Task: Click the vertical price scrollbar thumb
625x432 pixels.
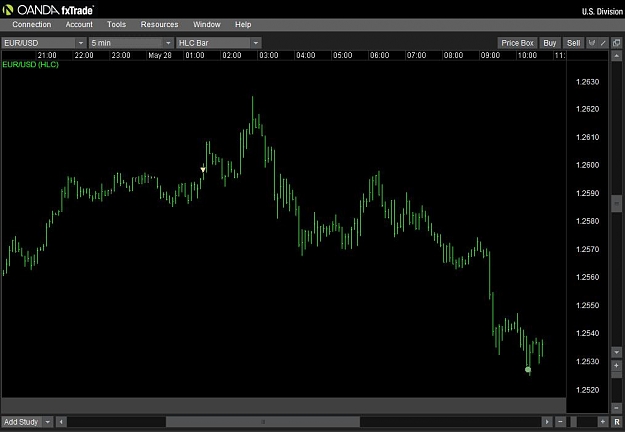Action: coord(617,204)
